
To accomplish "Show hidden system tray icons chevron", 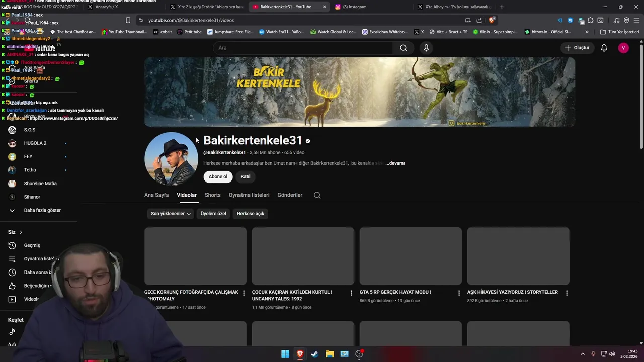I will (x=583, y=354).
